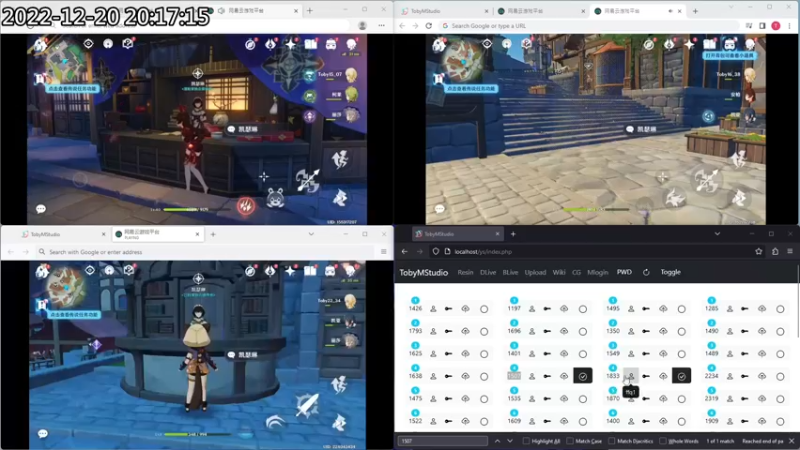Viewport: 800px width, 450px height.
Task: Open the Upload nav item
Action: tap(535, 272)
